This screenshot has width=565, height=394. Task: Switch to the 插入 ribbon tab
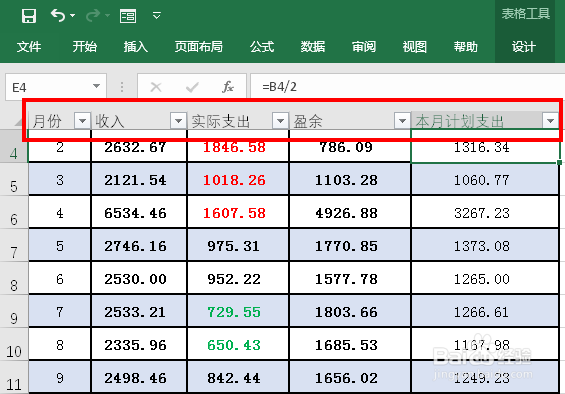(x=136, y=47)
